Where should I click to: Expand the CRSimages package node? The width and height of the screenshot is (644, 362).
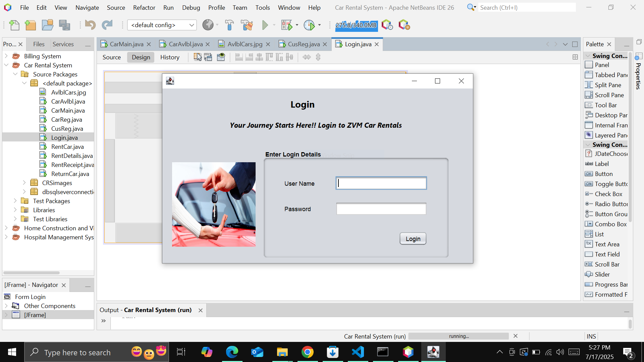(24, 183)
